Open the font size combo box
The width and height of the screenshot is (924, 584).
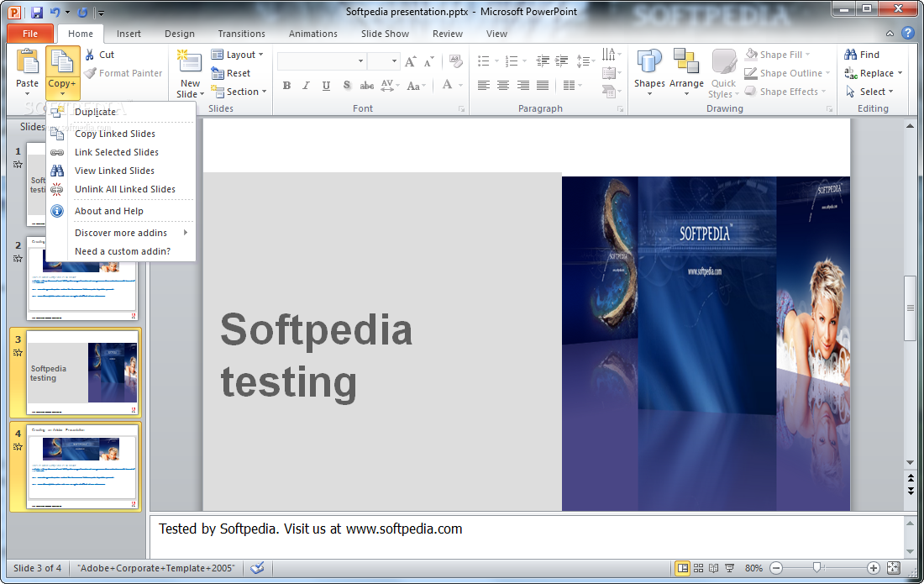click(x=383, y=61)
